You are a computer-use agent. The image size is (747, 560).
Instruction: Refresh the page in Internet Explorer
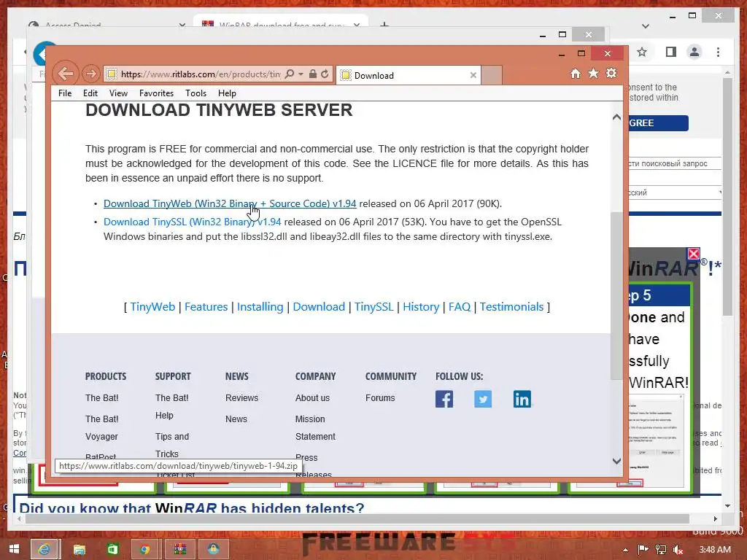(x=325, y=74)
